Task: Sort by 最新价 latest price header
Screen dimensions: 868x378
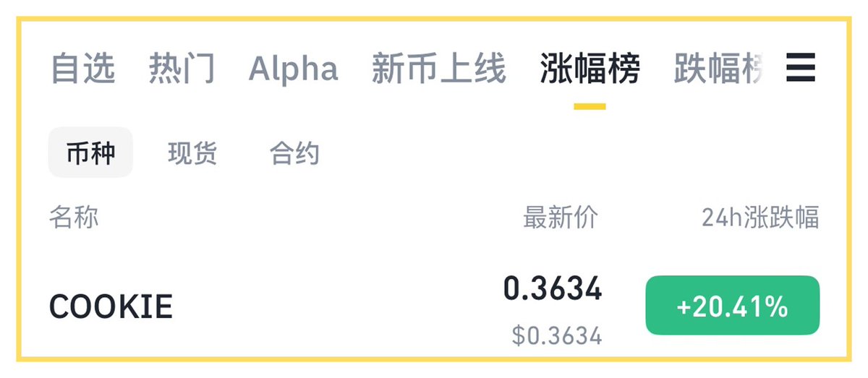Action: coord(561,216)
